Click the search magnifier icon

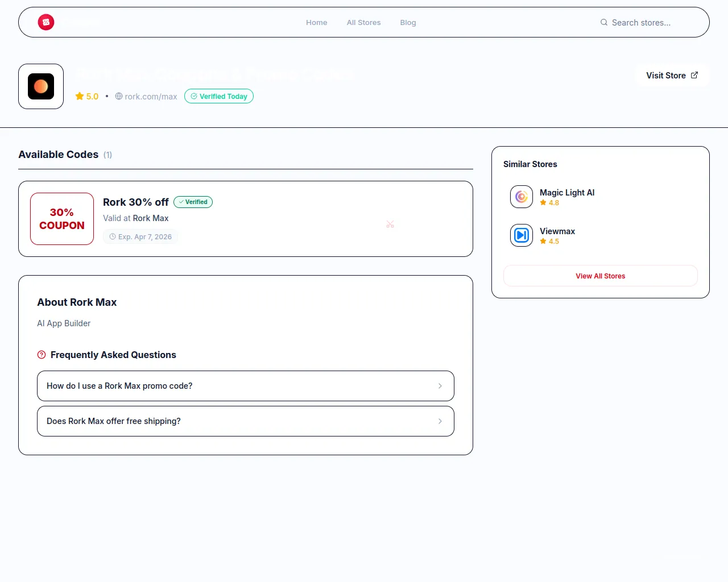click(x=603, y=23)
